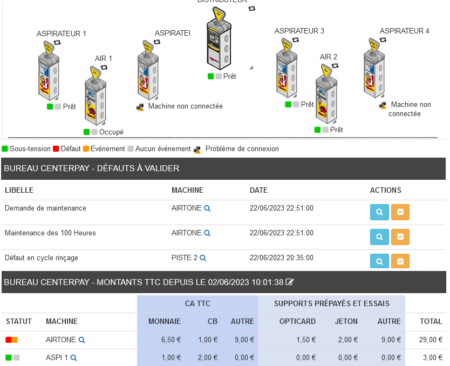Open magnifier beside ASPI 1

click(x=74, y=358)
